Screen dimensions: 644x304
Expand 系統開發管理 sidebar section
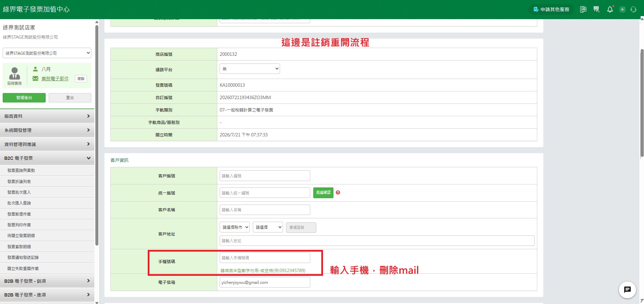pos(47,130)
